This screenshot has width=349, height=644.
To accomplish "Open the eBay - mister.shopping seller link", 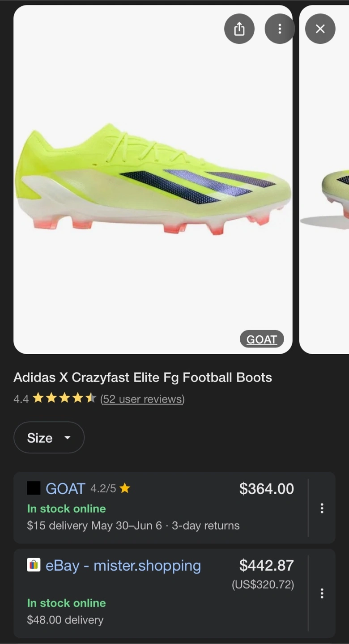I will pos(123,566).
